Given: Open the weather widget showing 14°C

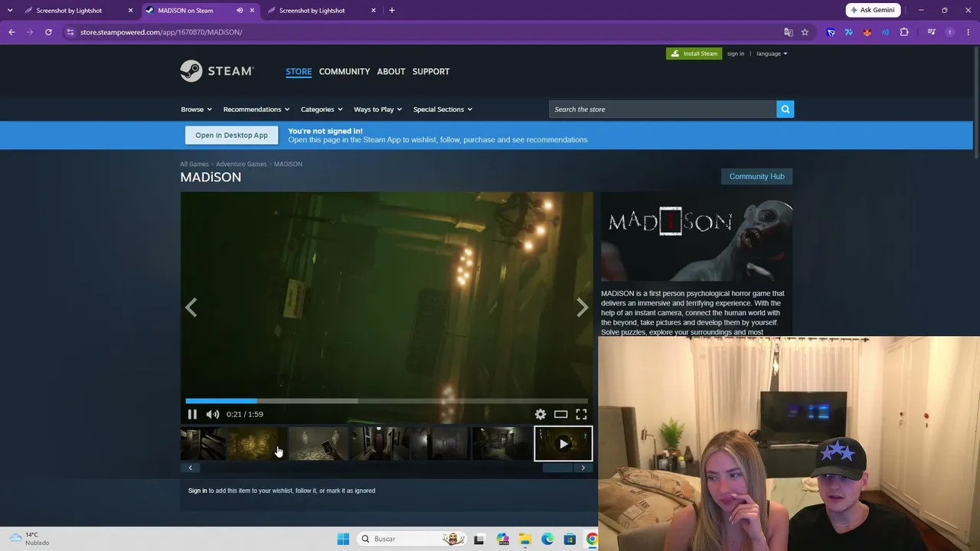Looking at the screenshot, I should [x=29, y=539].
